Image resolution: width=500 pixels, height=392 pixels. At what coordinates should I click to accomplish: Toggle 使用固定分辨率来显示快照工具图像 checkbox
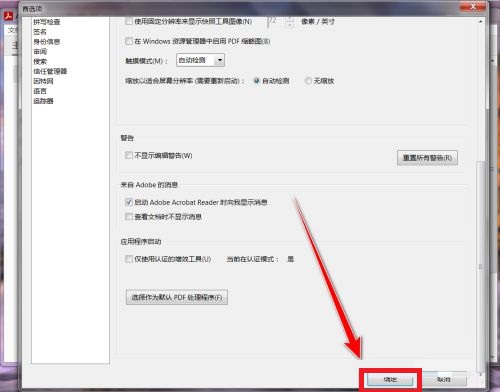tap(129, 21)
